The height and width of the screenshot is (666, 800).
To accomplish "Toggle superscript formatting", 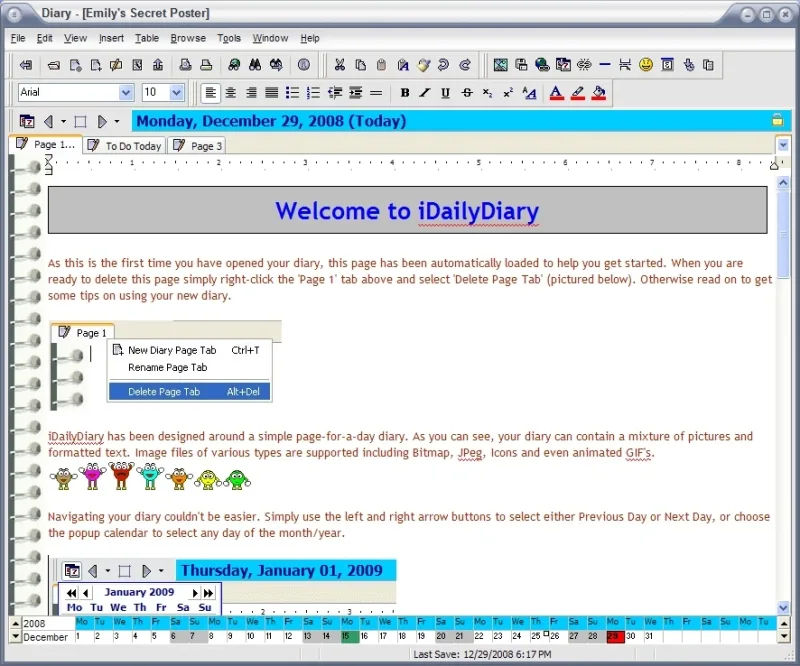I will (508, 93).
